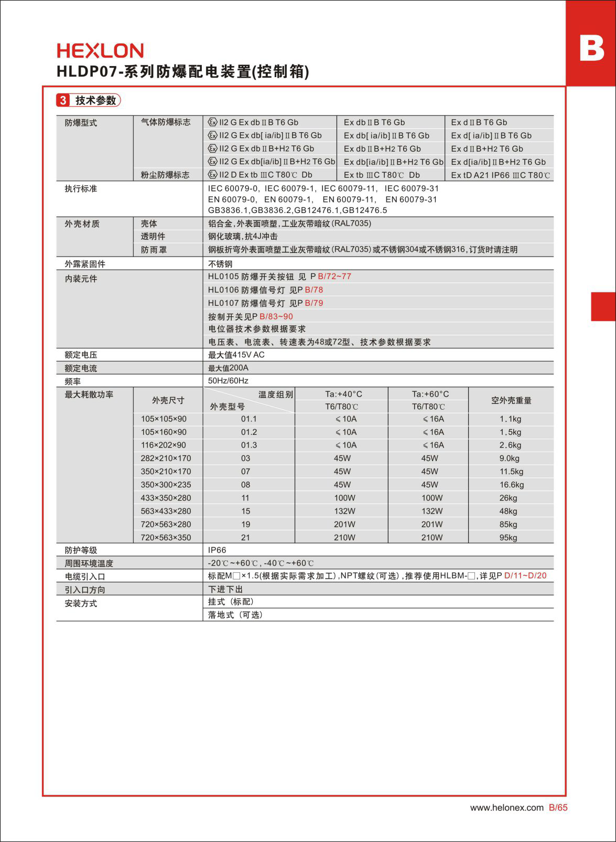Image resolution: width=616 pixels, height=842 pixels.
Task: Click the size cell '282×210×170'
Action: [x=166, y=459]
